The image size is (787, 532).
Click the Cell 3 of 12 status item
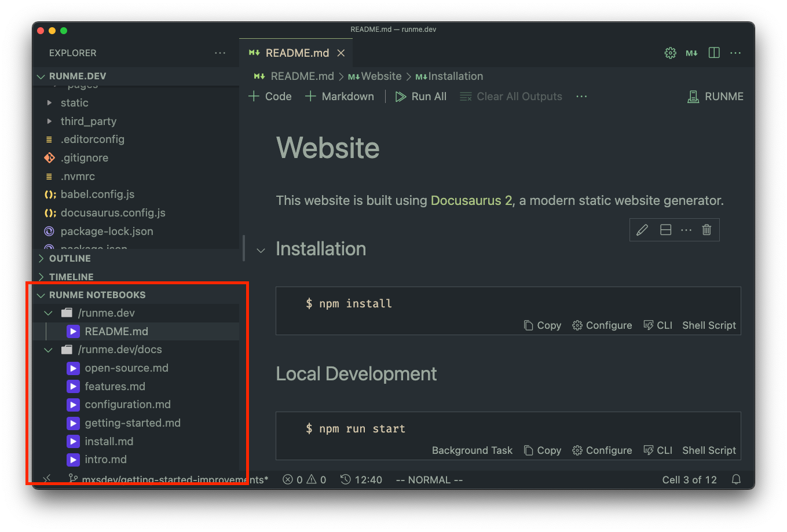pos(689,479)
